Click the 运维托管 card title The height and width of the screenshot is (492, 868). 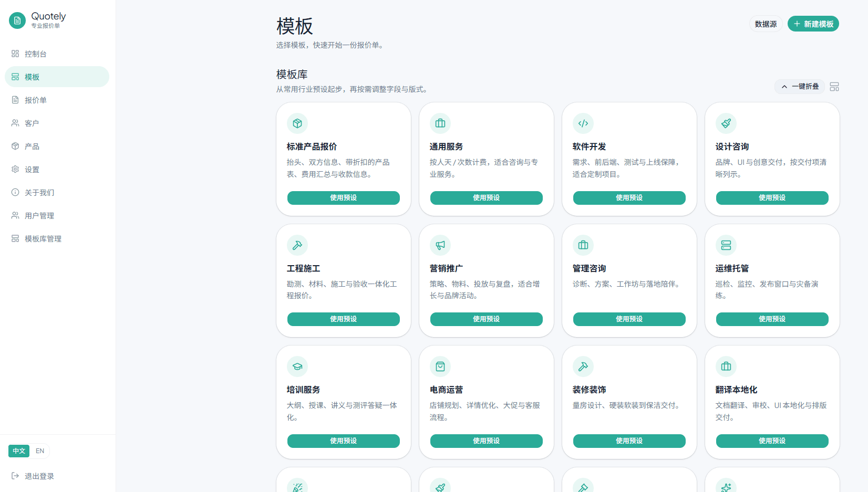[732, 268]
